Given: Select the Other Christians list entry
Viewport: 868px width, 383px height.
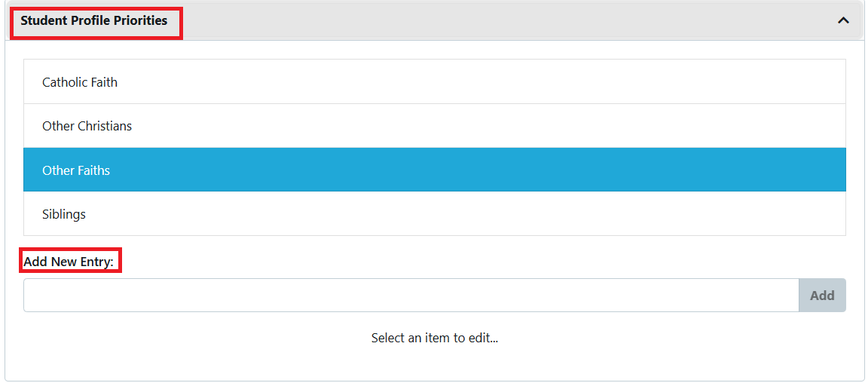Looking at the screenshot, I should coord(87,126).
